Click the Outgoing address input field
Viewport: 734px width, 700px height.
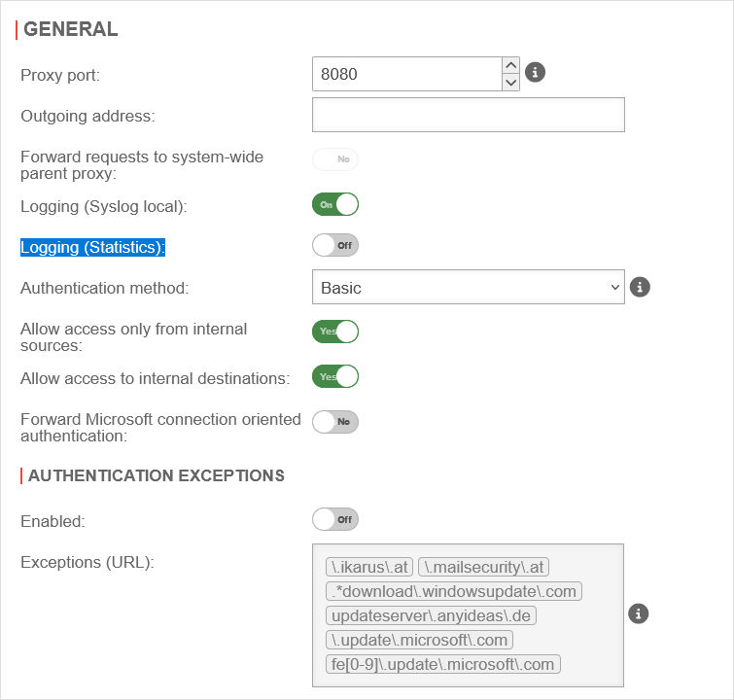(468, 115)
